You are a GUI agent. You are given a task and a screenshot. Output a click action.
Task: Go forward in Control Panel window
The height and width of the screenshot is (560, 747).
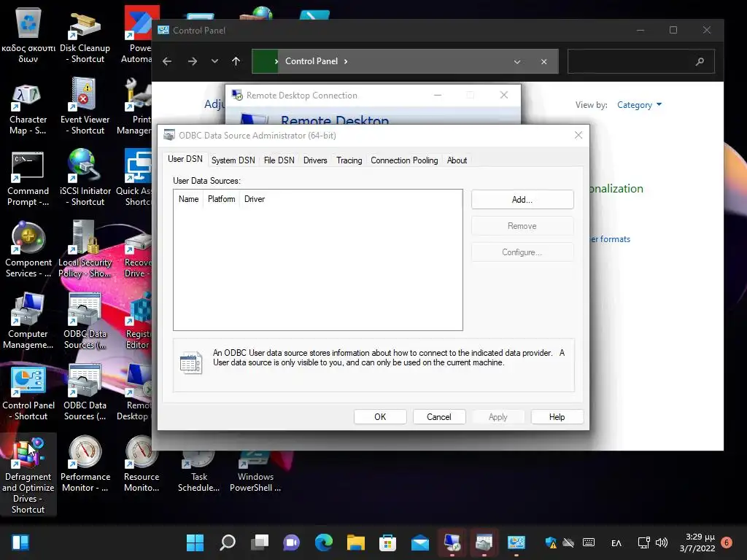[193, 61]
